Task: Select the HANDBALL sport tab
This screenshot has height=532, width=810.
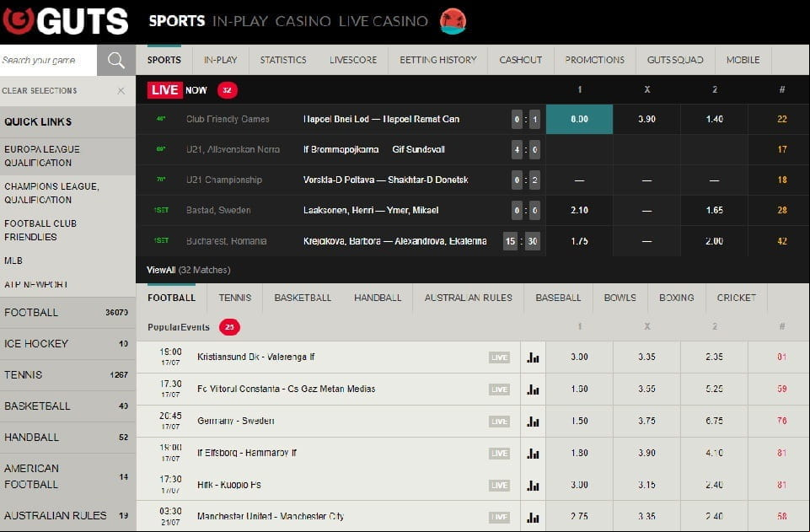Action: 378,298
